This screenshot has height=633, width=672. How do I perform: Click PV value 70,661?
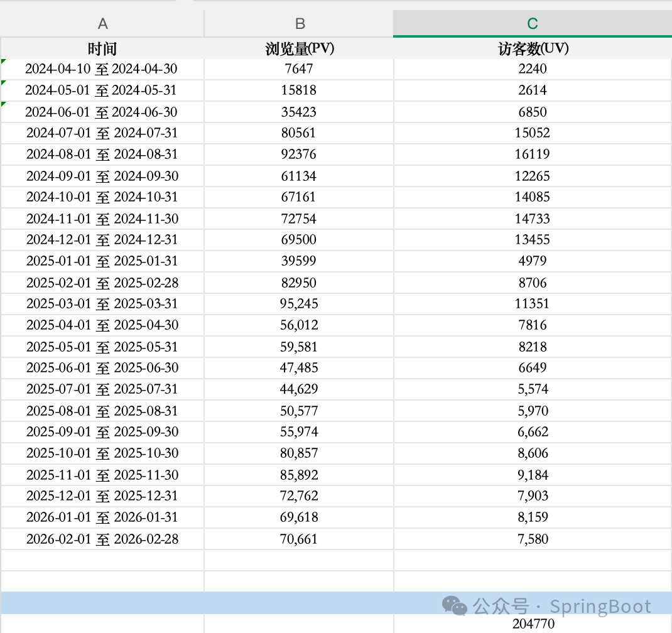click(x=299, y=538)
